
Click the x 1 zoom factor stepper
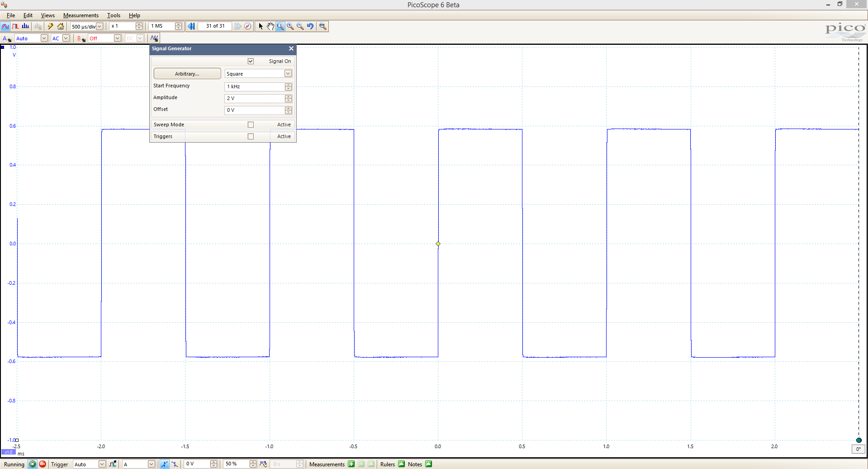pyautogui.click(x=139, y=26)
